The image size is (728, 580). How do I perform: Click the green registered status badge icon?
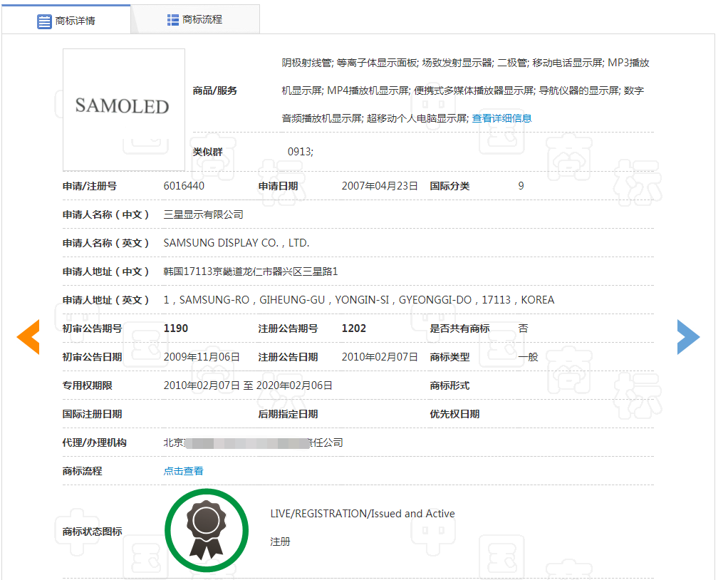click(207, 530)
